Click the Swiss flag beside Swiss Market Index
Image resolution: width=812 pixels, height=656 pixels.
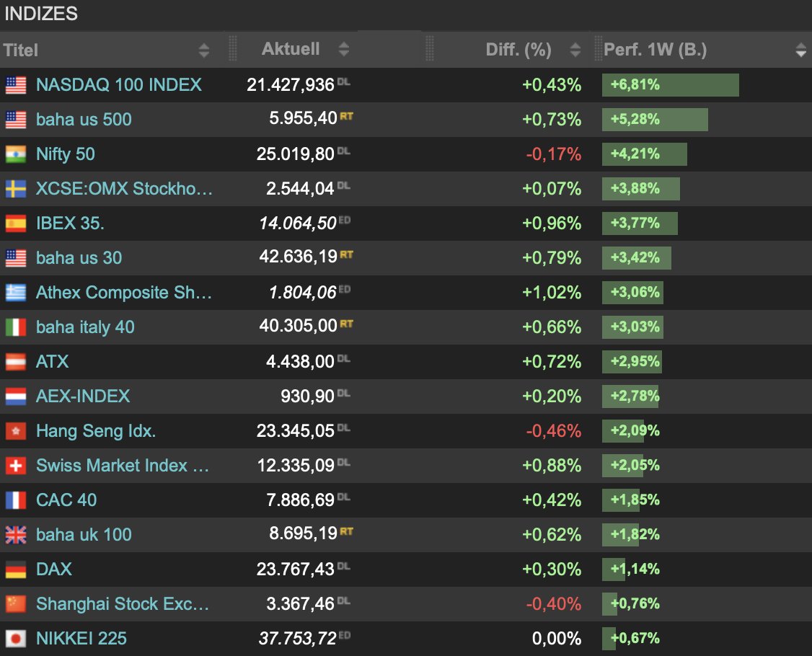coord(16,466)
